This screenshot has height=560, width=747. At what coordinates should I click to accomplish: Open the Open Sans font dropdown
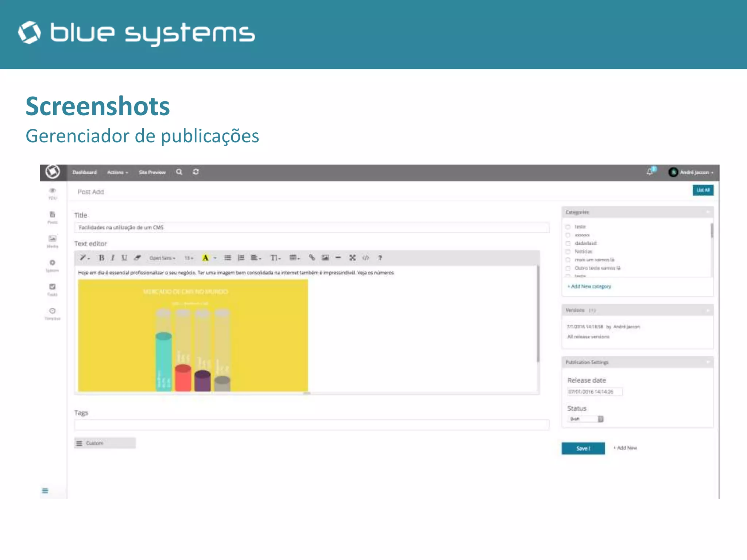pos(162,258)
